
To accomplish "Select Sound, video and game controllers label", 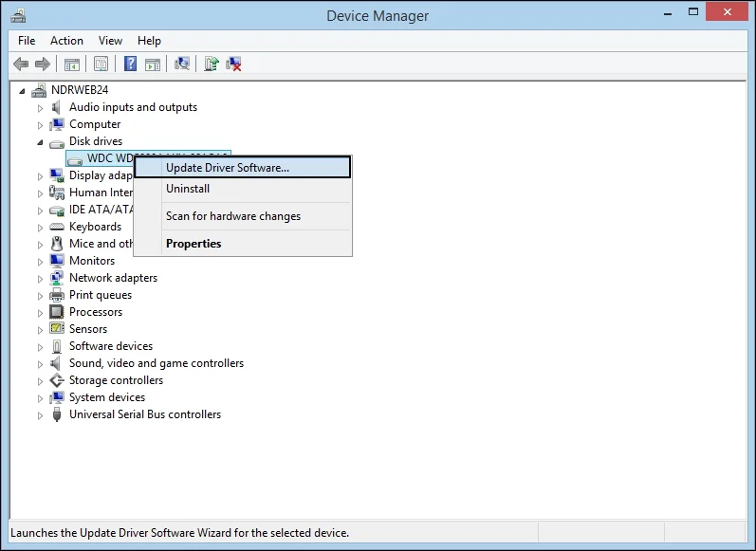I will [157, 363].
